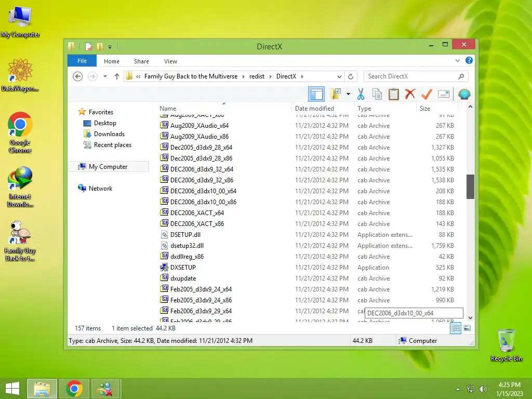Open the Home ribbon tab
The width and height of the screenshot is (532, 399).
coord(112,61)
